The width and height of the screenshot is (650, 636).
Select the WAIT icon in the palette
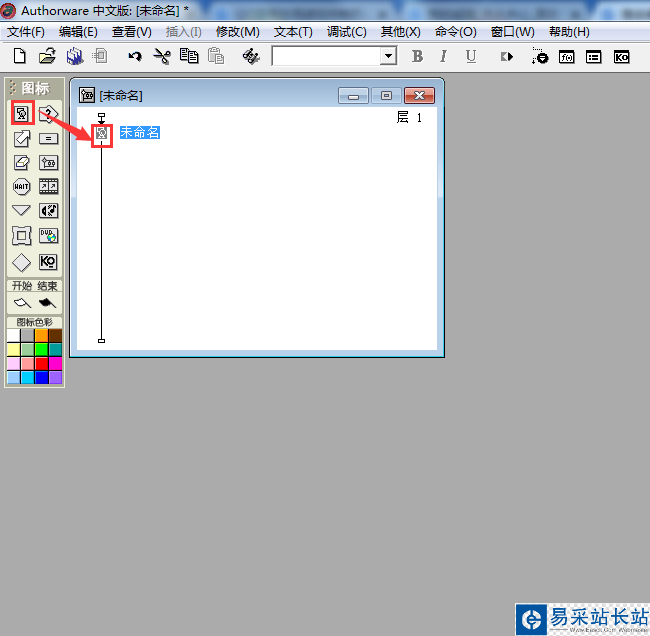22,187
